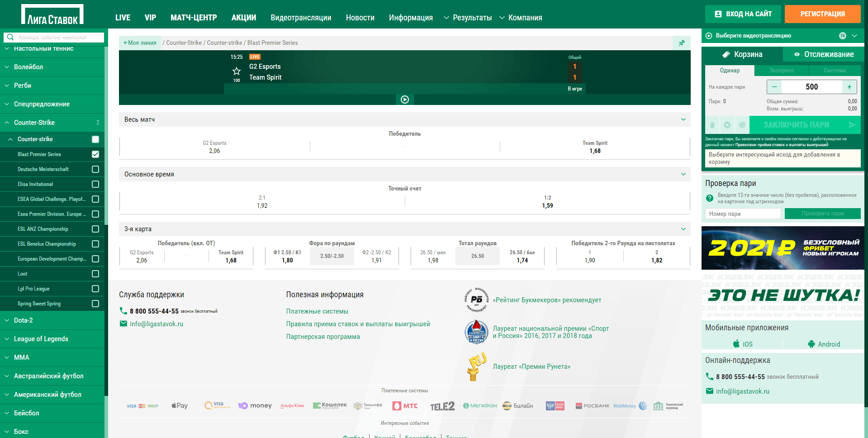Open the МАТЧ-ЦЕНТР menu item

tap(194, 18)
